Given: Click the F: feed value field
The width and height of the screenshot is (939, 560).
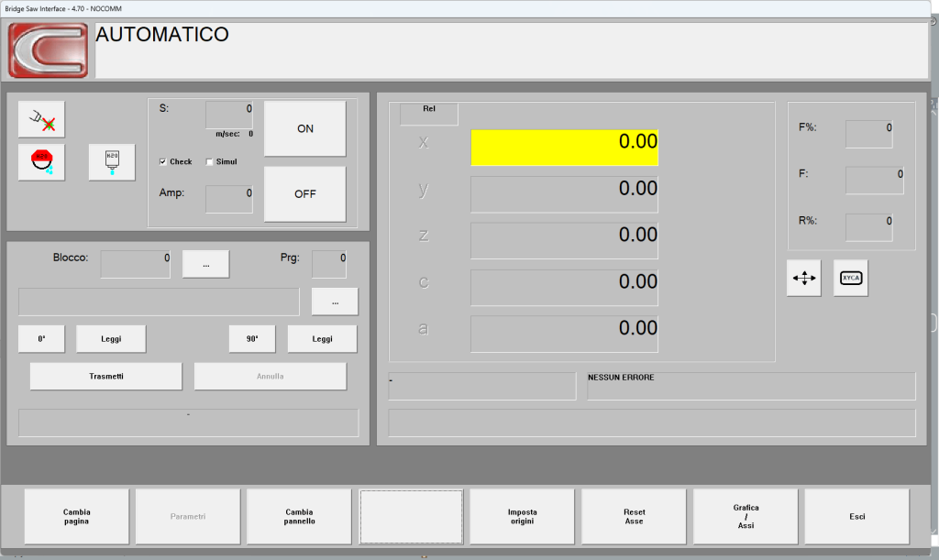Looking at the screenshot, I should click(x=874, y=181).
